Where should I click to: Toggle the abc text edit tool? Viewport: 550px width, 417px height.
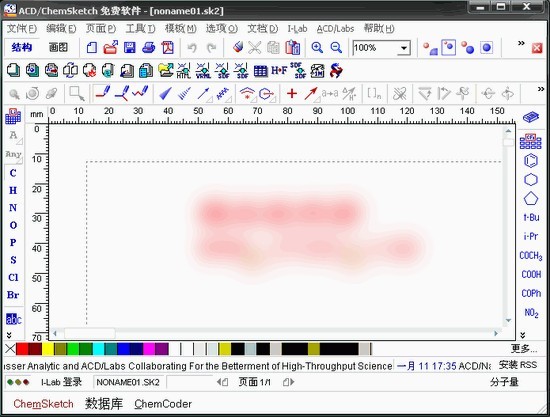click(14, 319)
